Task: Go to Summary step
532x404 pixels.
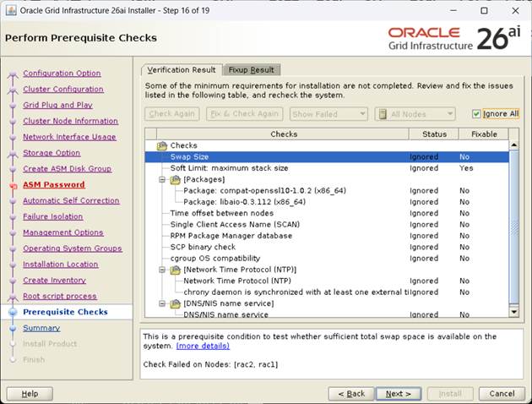Action: pyautogui.click(x=41, y=328)
